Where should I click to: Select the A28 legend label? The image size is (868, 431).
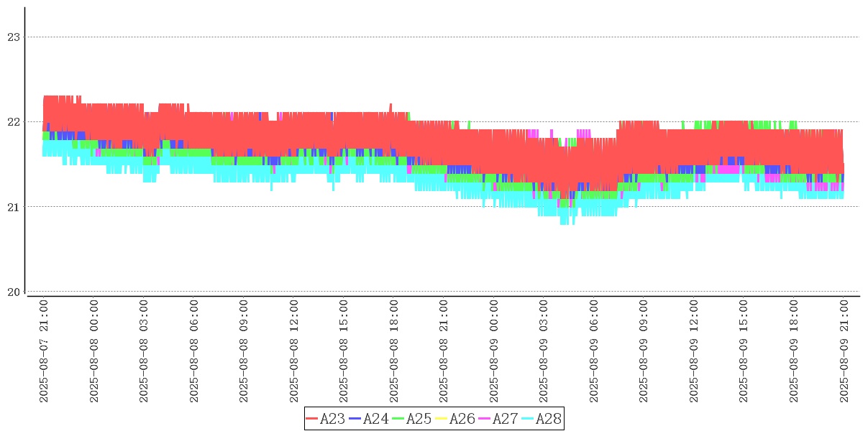point(548,419)
